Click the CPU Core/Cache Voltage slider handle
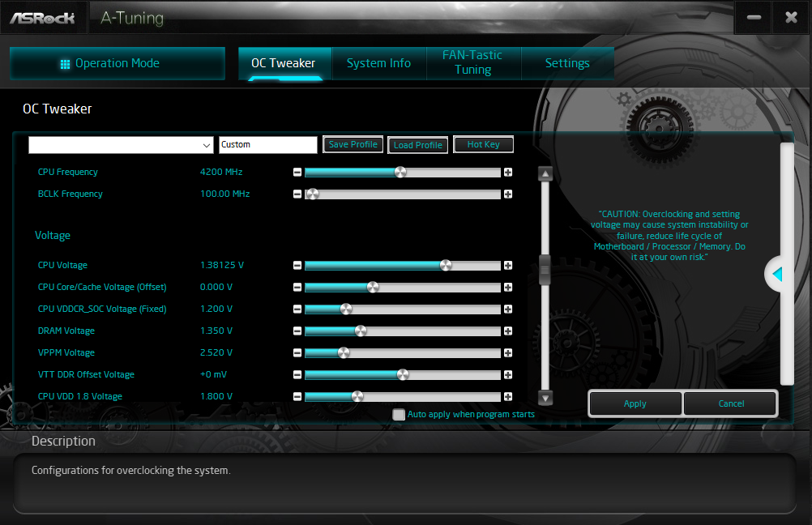The image size is (812, 525). point(373,288)
